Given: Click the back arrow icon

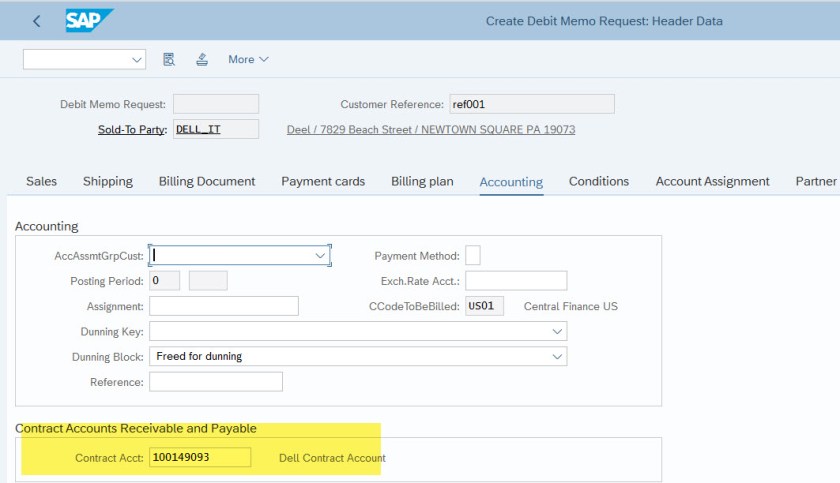Looking at the screenshot, I should pyautogui.click(x=37, y=21).
